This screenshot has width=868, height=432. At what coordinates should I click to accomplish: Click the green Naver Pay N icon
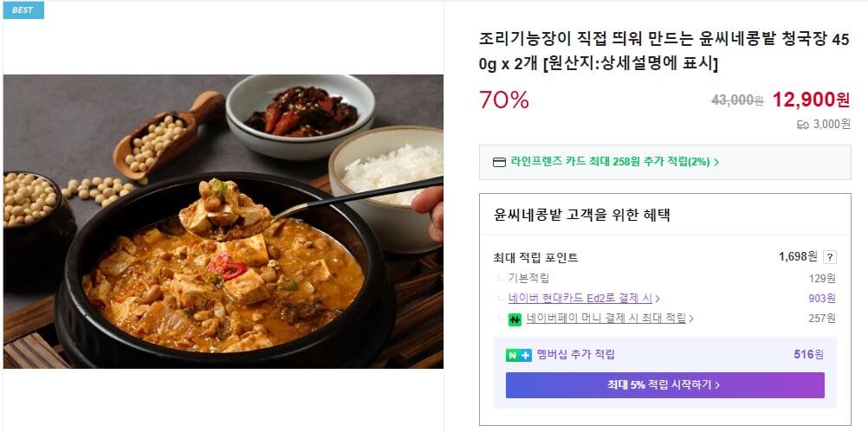tap(515, 319)
